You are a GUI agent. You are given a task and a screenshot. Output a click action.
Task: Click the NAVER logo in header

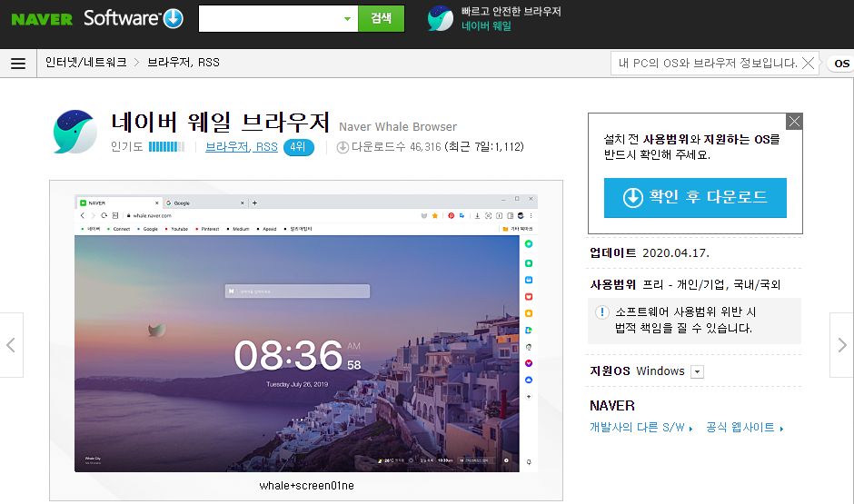(x=42, y=20)
